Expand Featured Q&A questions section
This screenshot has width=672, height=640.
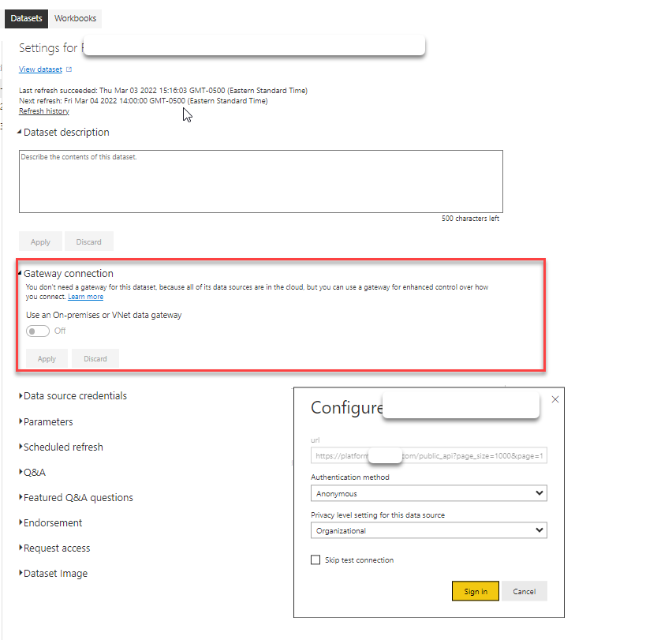[x=76, y=498]
